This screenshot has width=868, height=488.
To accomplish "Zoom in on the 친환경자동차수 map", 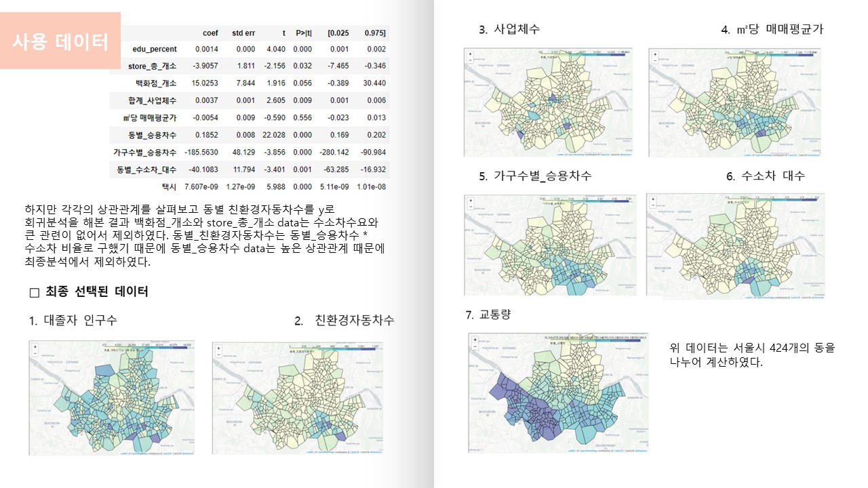I will 218,346.
